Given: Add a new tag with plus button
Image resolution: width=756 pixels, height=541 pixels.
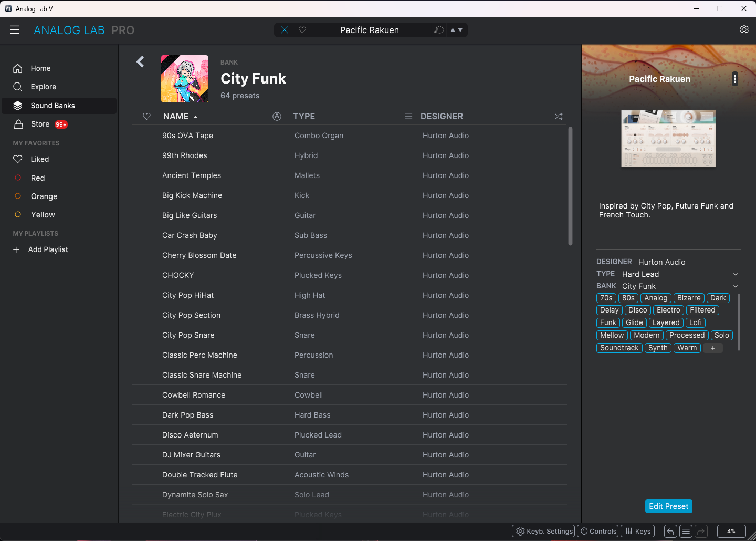Looking at the screenshot, I should tap(713, 348).
